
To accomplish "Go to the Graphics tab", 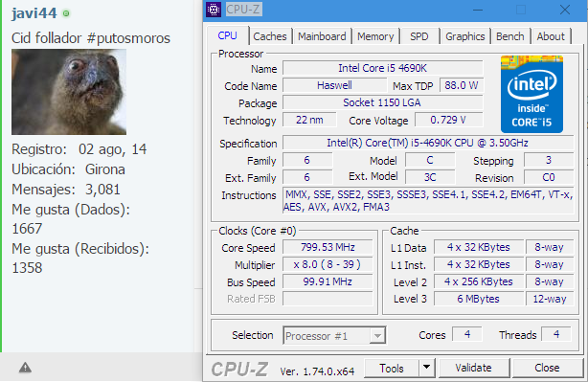I will coord(465,36).
